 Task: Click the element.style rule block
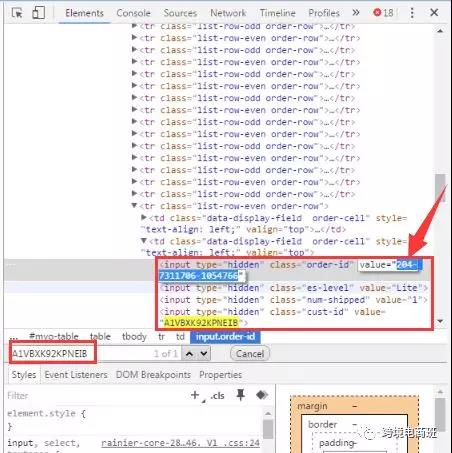(46, 420)
